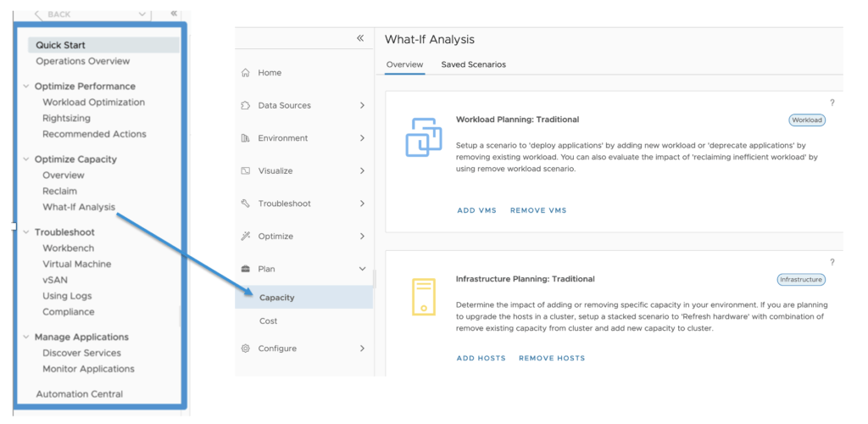Collapse the Troubleshoot group in left tree
This screenshot has height=424, width=868.
26,232
